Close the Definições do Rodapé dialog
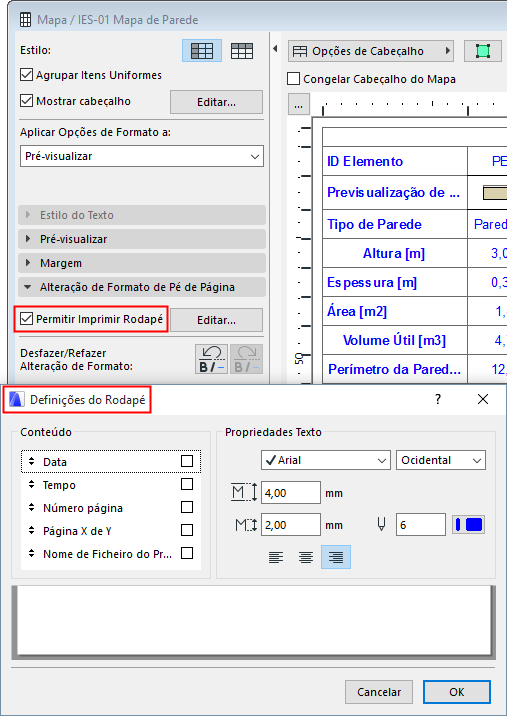 tap(483, 399)
